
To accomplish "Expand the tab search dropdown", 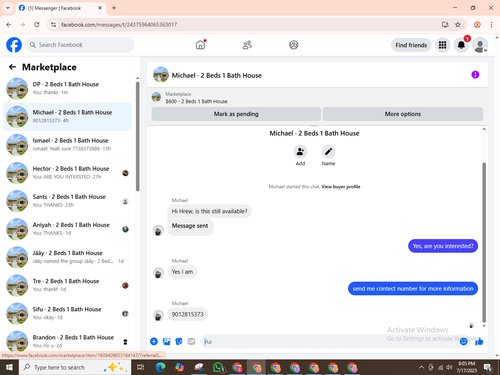I will point(8,8).
